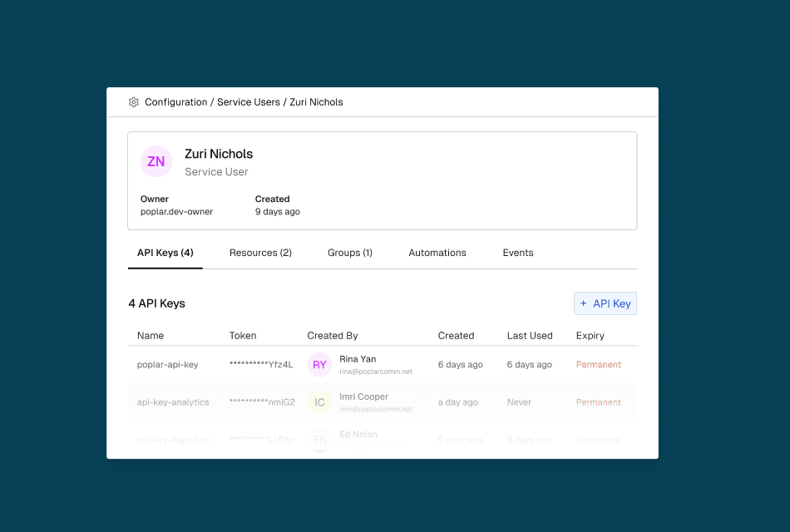Select the 'Zuri Nichols' profile name heading

pyautogui.click(x=219, y=154)
